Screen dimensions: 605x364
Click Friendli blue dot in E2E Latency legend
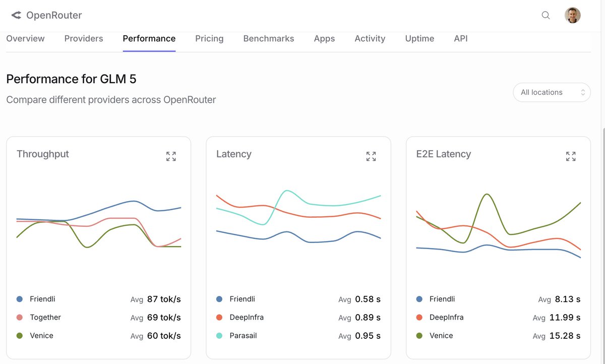(x=419, y=299)
